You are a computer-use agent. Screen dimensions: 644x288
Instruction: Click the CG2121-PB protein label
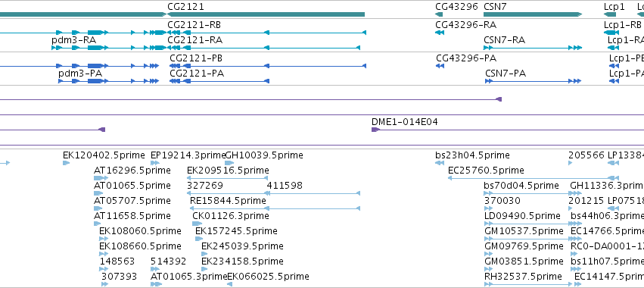(196, 58)
